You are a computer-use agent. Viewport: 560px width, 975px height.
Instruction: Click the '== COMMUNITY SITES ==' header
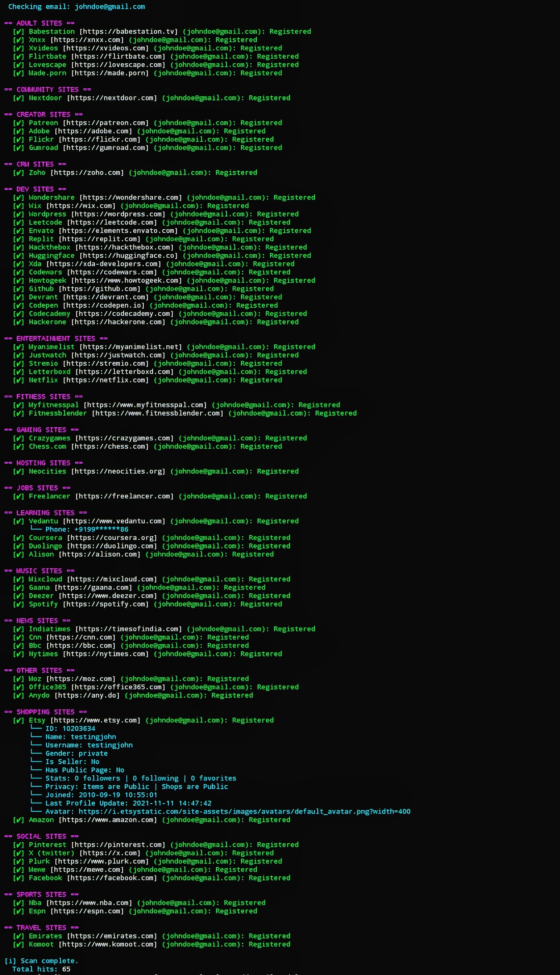48,89
